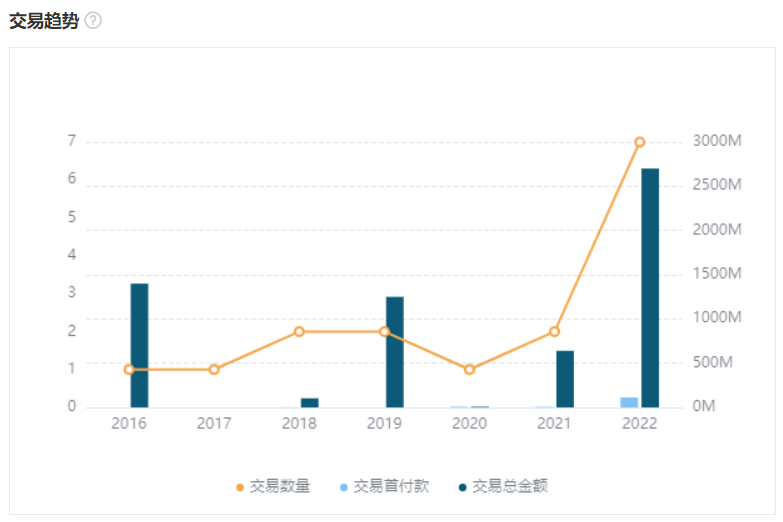Click the orange 交易数量 legend dot

click(x=240, y=487)
